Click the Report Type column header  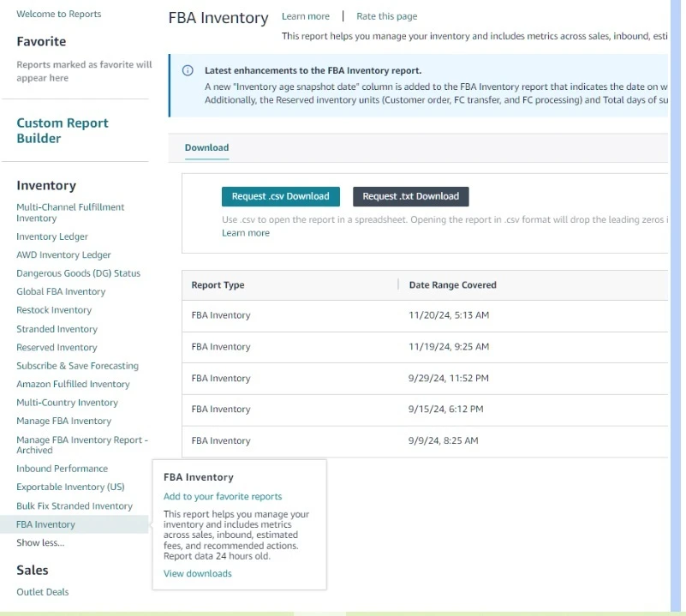point(218,285)
